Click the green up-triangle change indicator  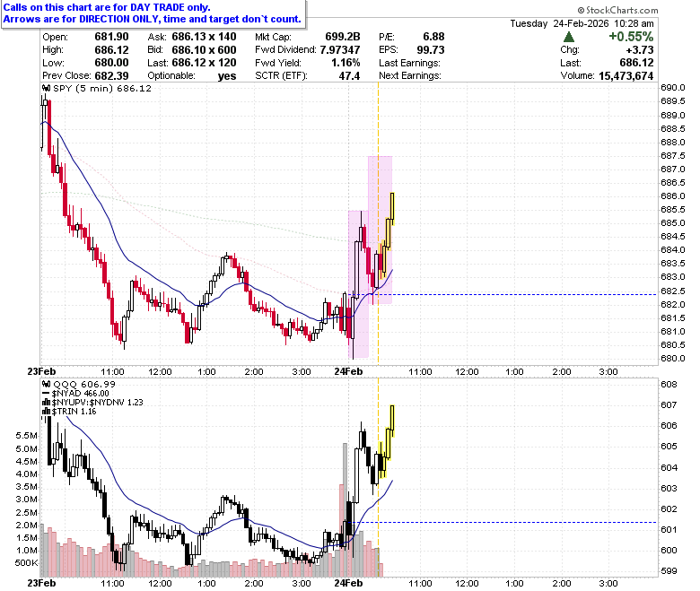[x=569, y=37]
